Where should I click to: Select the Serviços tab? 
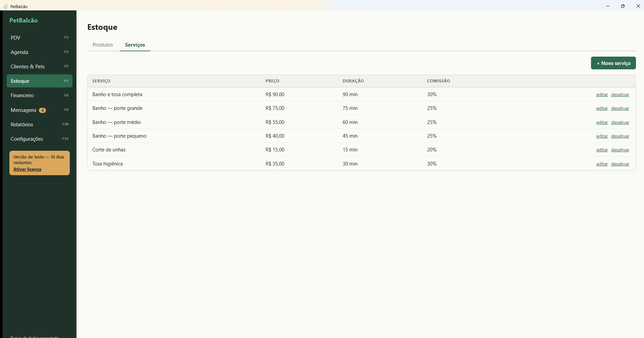coord(135,45)
